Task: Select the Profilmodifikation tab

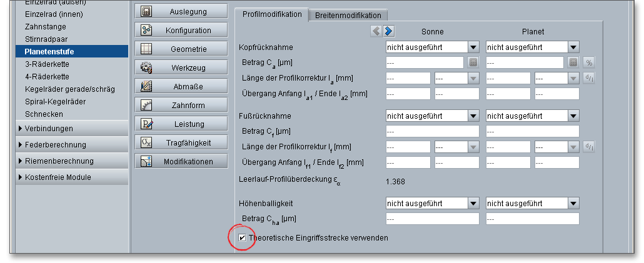Action: 271,14
